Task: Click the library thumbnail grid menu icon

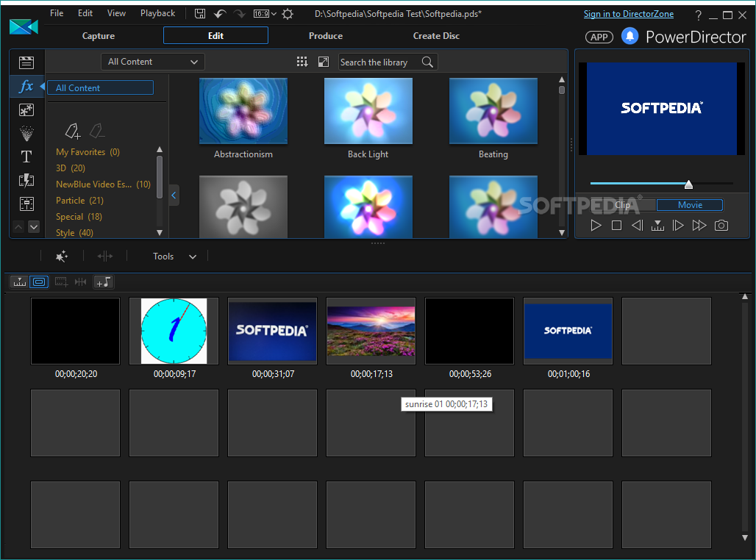Action: click(x=302, y=62)
